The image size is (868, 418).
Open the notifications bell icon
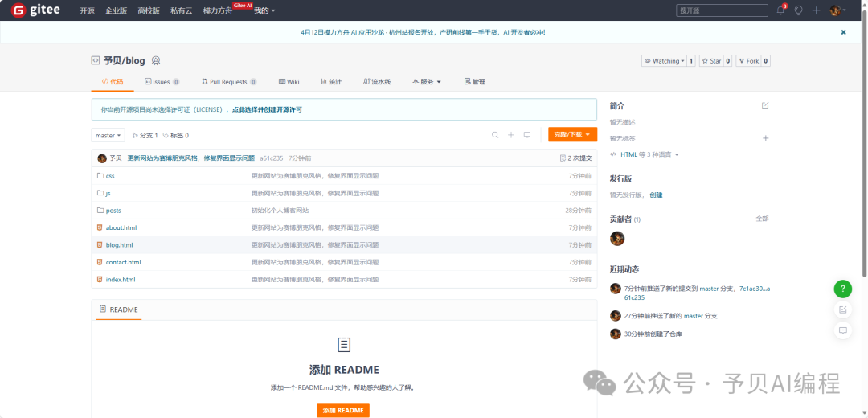tap(780, 10)
